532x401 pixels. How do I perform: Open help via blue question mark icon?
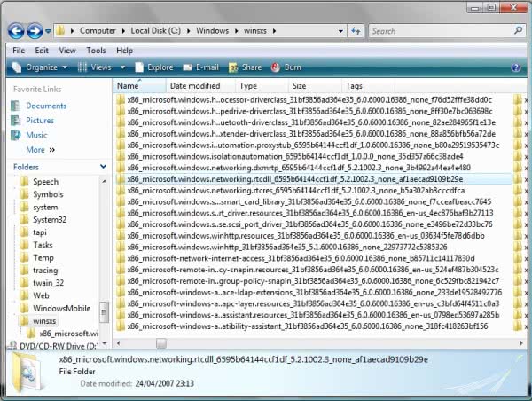tap(516, 67)
